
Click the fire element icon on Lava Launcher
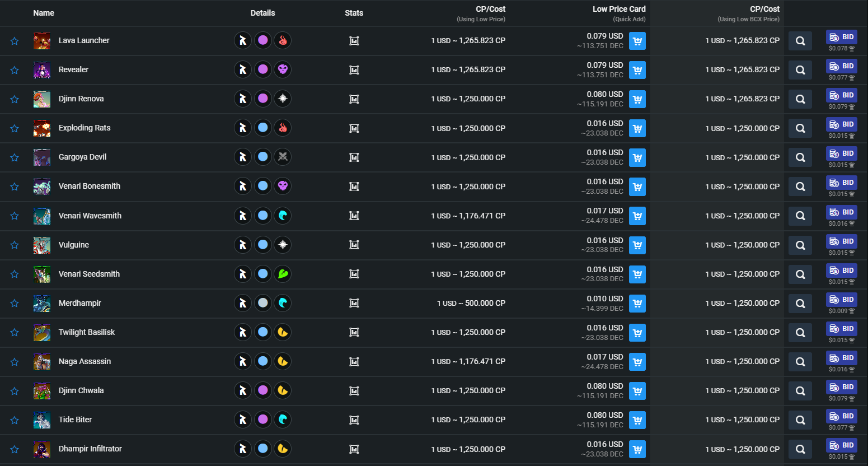[283, 40]
